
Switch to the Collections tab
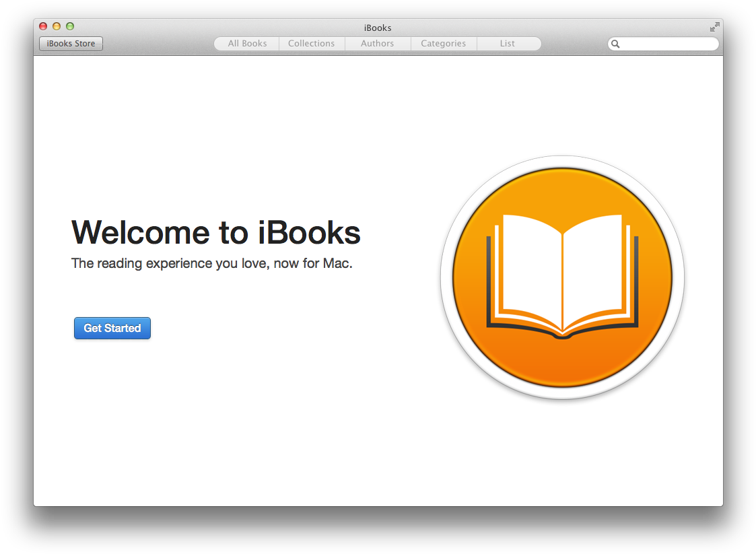point(311,43)
